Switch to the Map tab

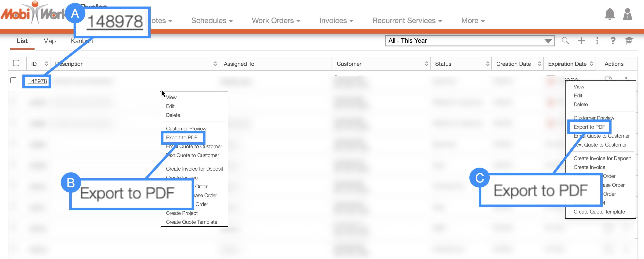(49, 41)
